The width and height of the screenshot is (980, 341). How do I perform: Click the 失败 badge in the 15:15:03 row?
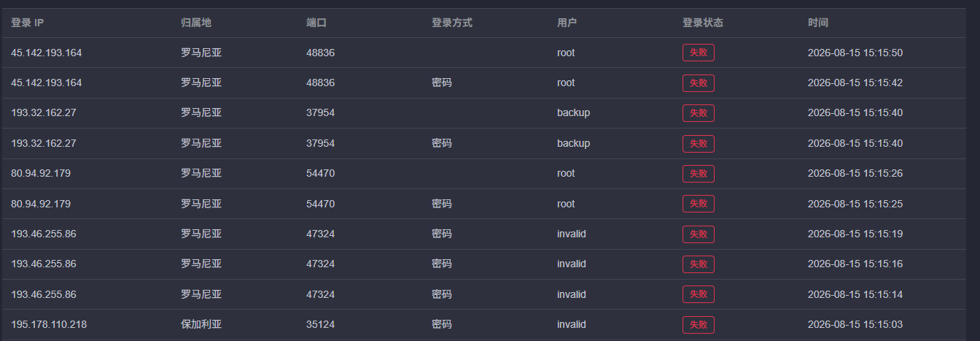699,324
